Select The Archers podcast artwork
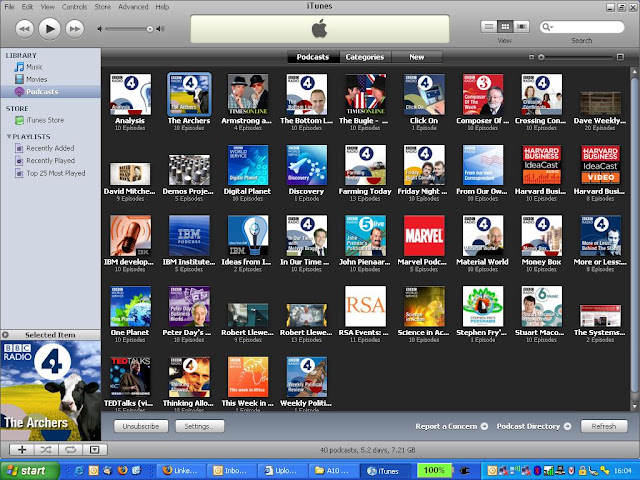Image resolution: width=640 pixels, height=480 pixels. pyautogui.click(x=189, y=94)
